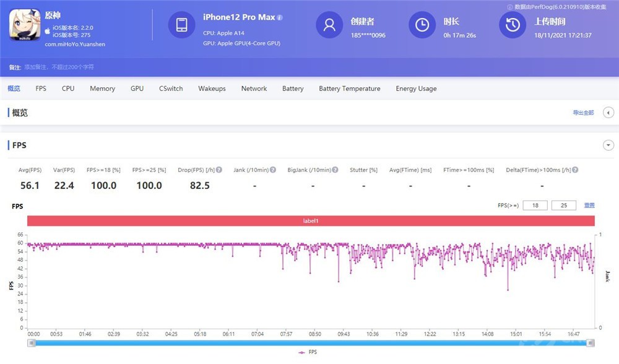Image resolution: width=619 pixels, height=364 pixels.
Task: Switch to the Battery Temperature tab
Action: [x=349, y=89]
